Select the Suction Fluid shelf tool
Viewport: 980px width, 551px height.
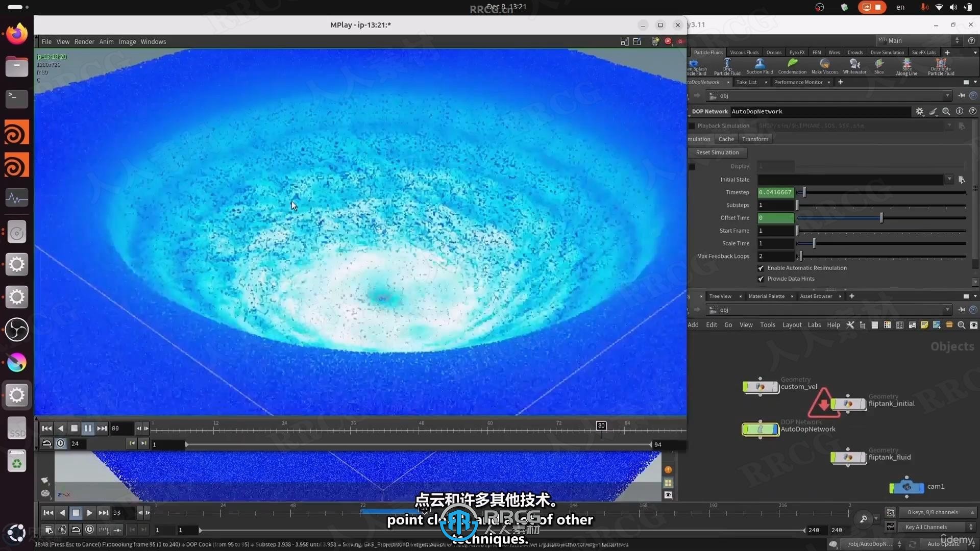point(759,66)
